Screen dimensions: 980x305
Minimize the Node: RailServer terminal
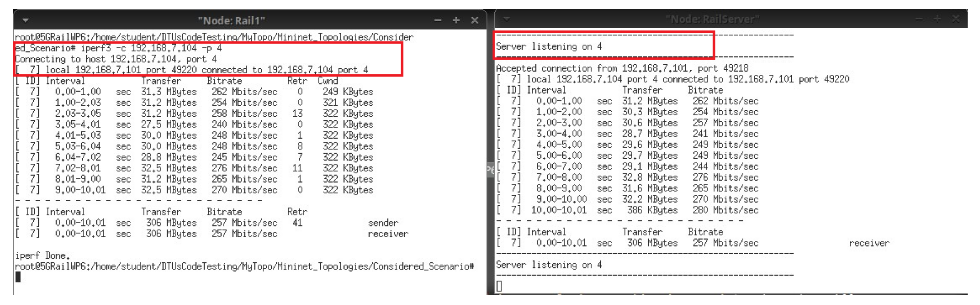[919, 19]
